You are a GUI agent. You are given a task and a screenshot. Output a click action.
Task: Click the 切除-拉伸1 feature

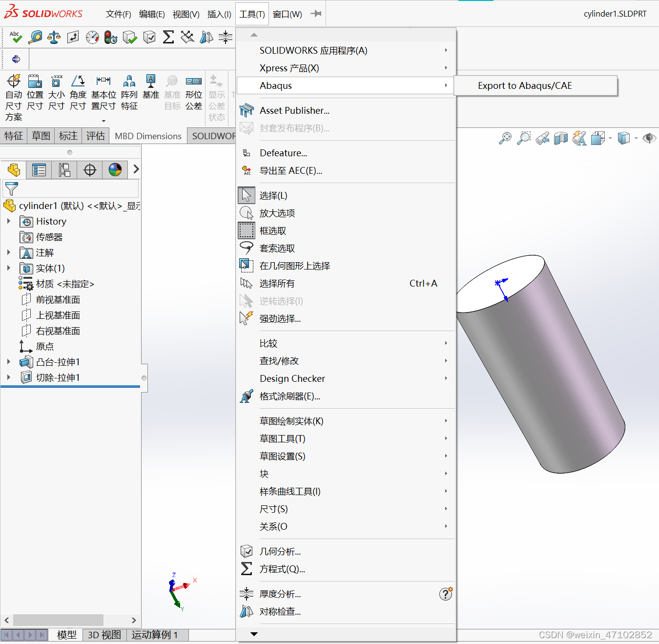pyautogui.click(x=57, y=377)
